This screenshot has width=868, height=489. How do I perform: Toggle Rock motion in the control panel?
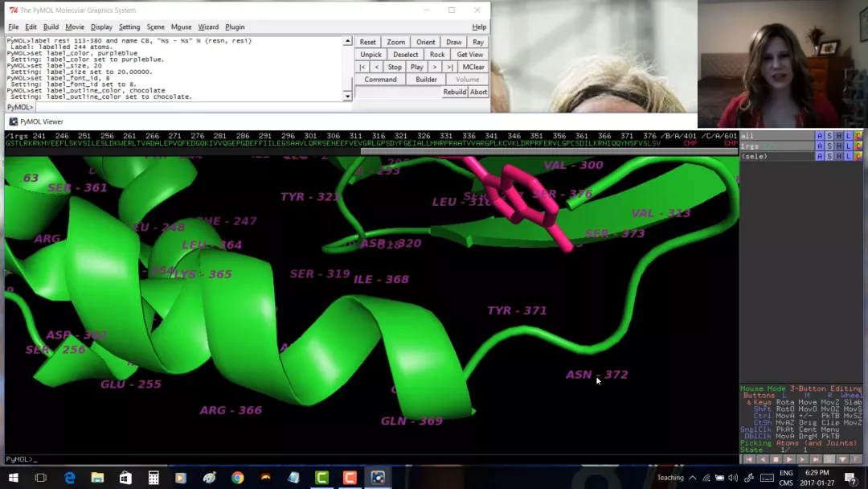point(437,55)
